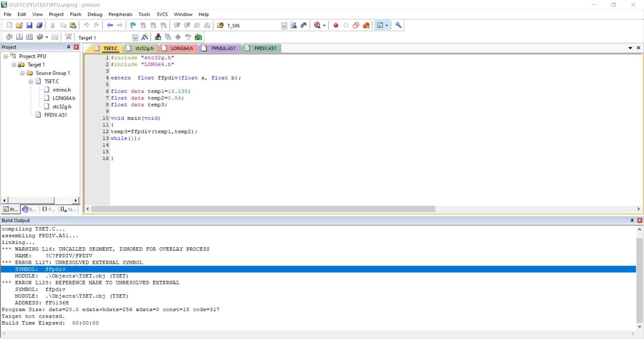Select intrins.h in the project tree
Image resolution: width=644 pixels, height=339 pixels.
pyautogui.click(x=62, y=90)
